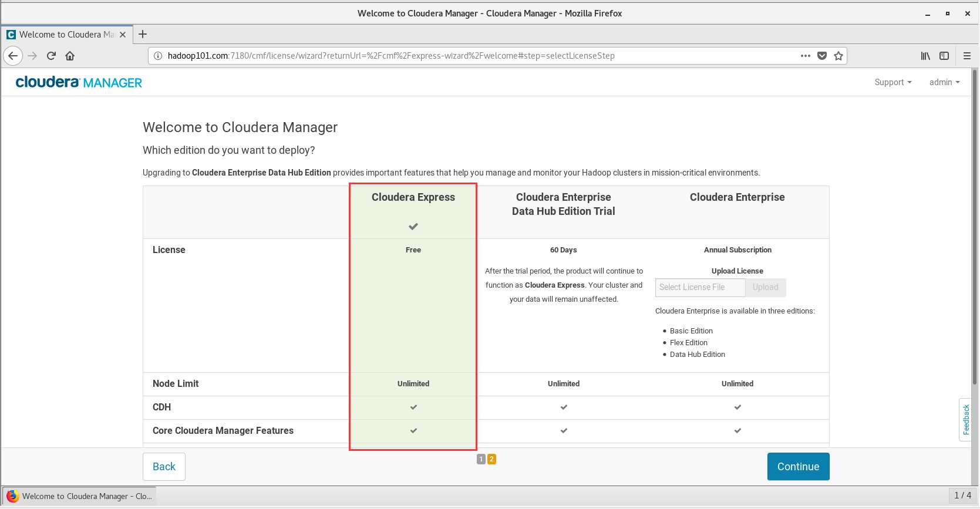The height and width of the screenshot is (509, 980).
Task: Click the Upload License label
Action: pyautogui.click(x=737, y=271)
